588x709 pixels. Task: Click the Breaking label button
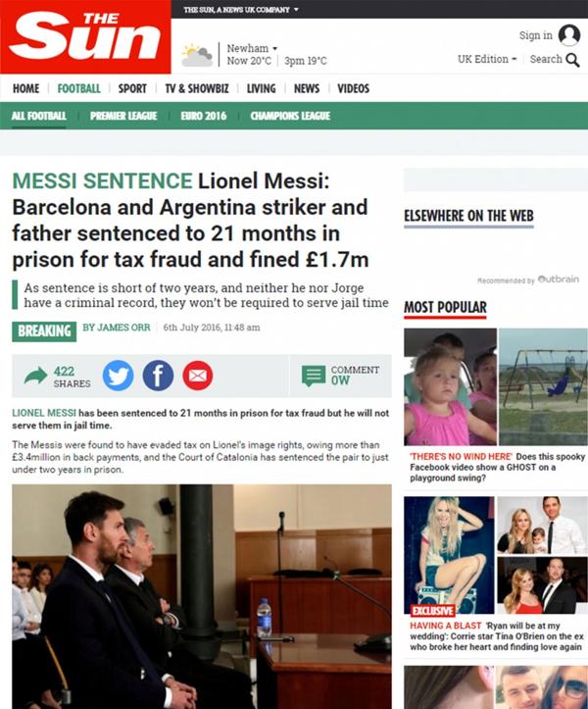coord(44,331)
